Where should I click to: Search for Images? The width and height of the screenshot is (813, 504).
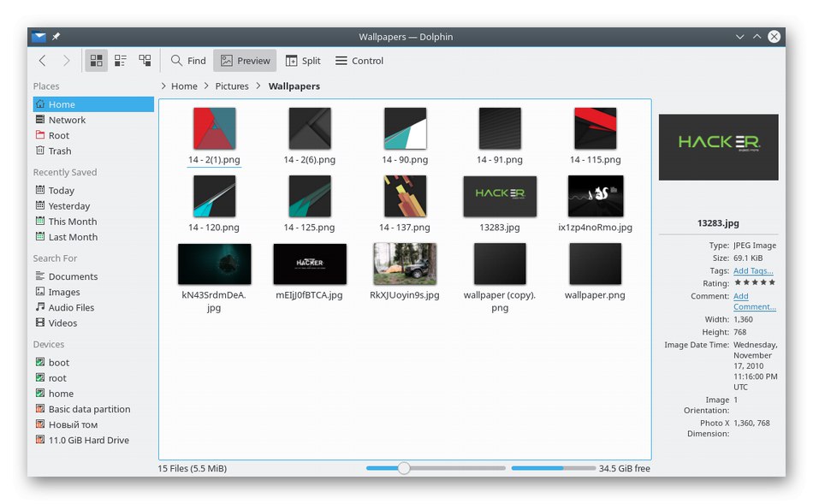coord(93,292)
